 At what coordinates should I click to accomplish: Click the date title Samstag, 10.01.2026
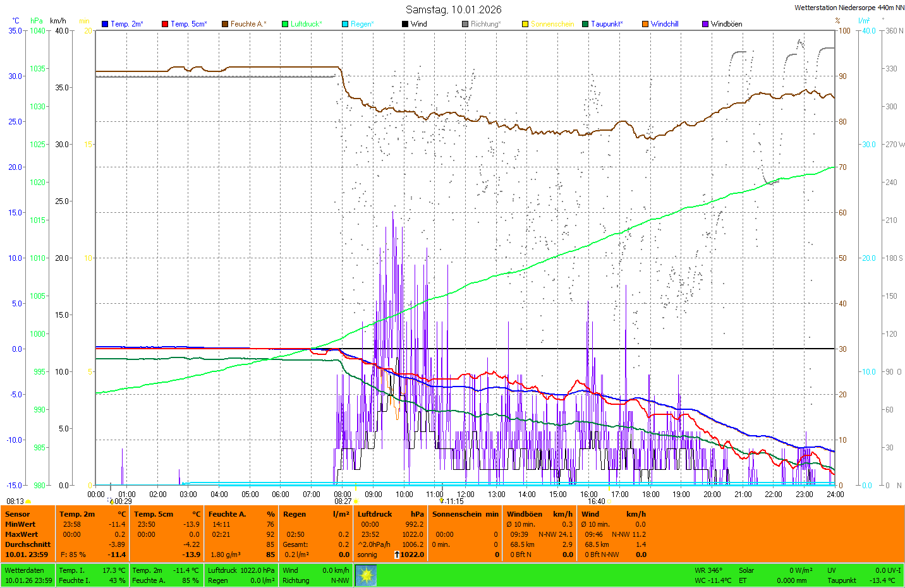453,9
